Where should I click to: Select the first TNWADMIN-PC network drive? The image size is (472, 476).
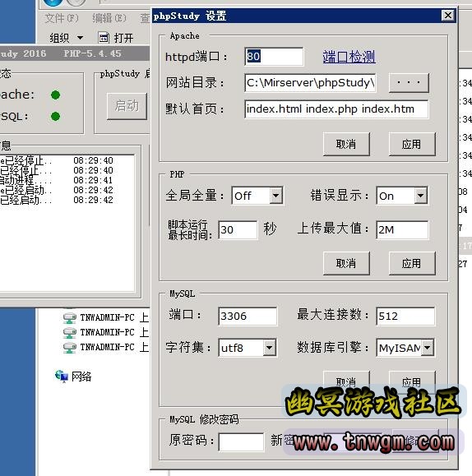(106, 317)
